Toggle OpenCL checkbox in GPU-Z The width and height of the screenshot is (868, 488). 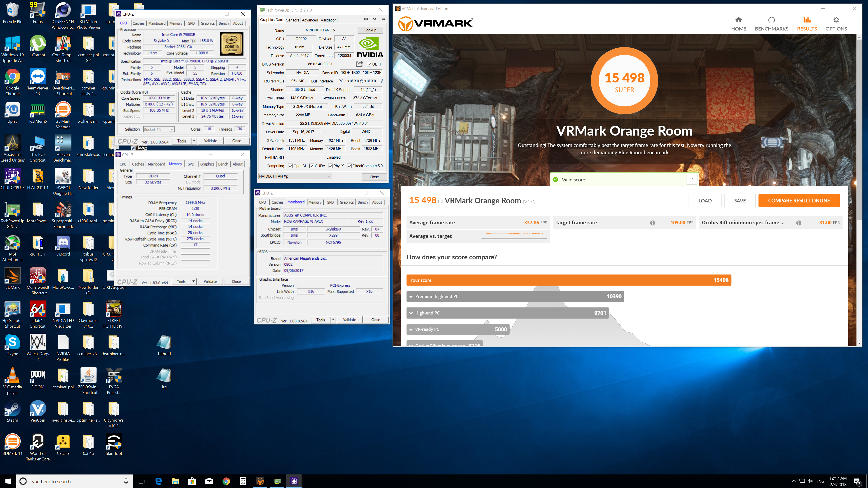[x=290, y=166]
